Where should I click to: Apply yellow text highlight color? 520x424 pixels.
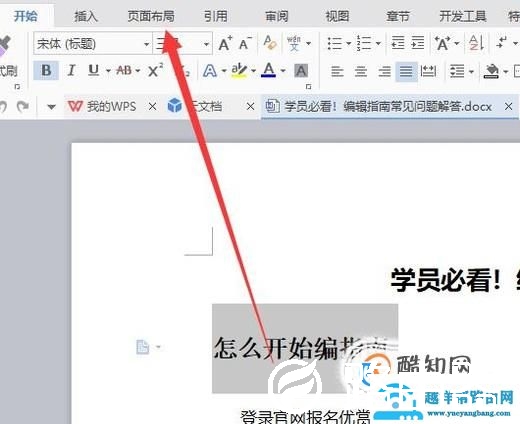[x=239, y=71]
